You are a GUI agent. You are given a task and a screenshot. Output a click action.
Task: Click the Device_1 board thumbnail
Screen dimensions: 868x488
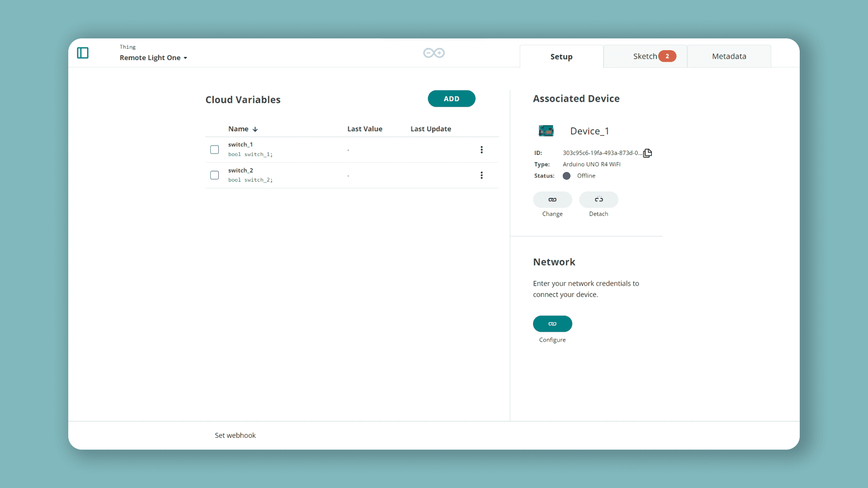coord(546,131)
